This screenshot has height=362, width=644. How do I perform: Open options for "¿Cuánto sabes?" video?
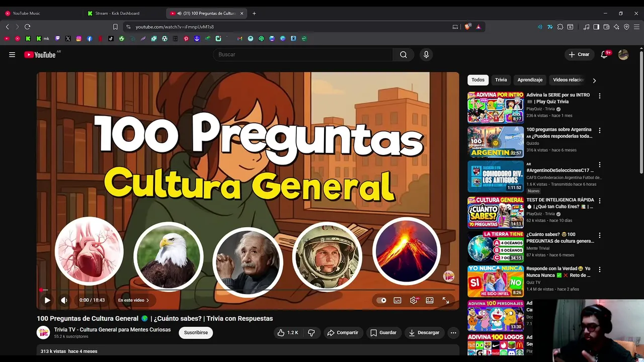[x=599, y=235]
